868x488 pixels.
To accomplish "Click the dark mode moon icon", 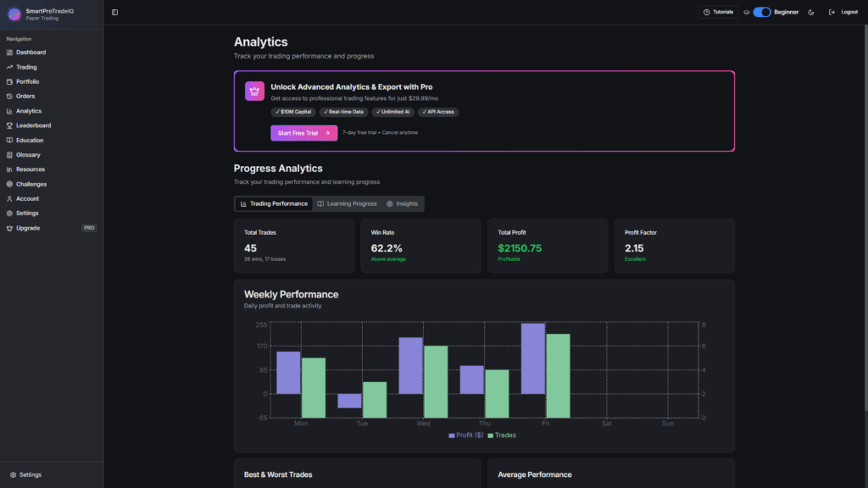I will (x=811, y=12).
